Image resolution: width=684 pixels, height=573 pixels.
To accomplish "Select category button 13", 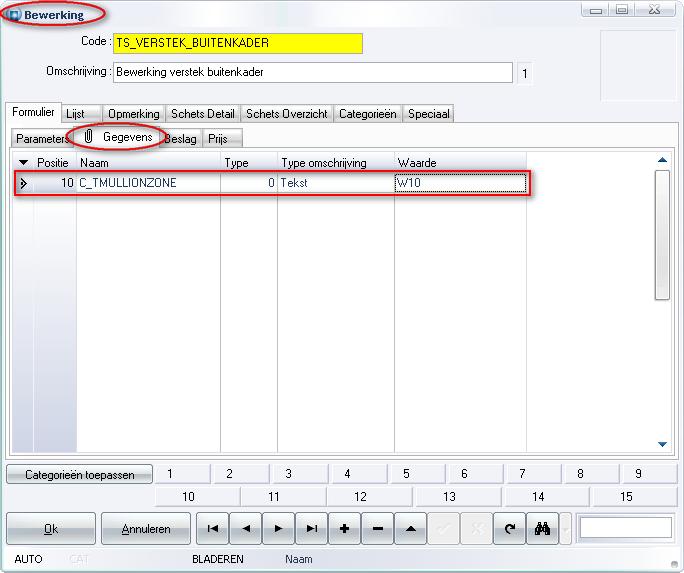I will coord(458,497).
